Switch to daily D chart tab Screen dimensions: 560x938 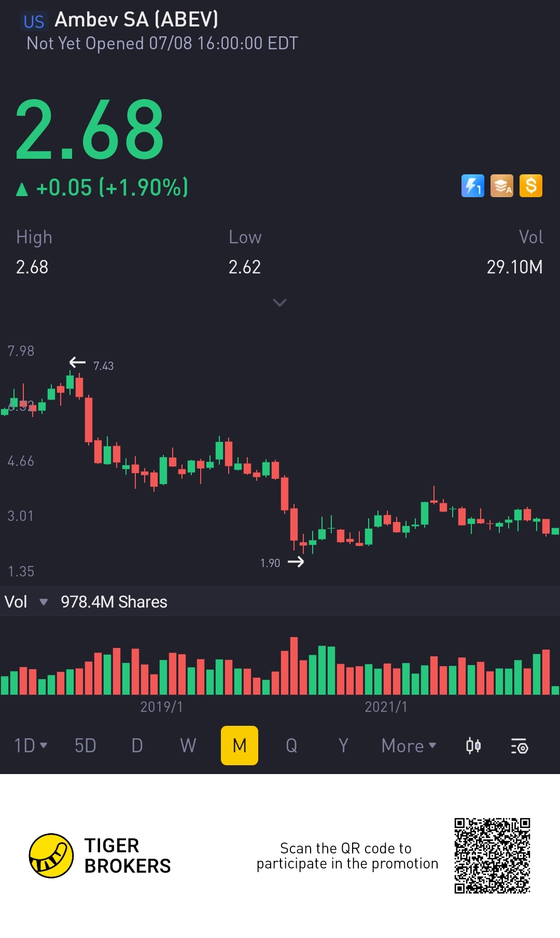pos(137,746)
